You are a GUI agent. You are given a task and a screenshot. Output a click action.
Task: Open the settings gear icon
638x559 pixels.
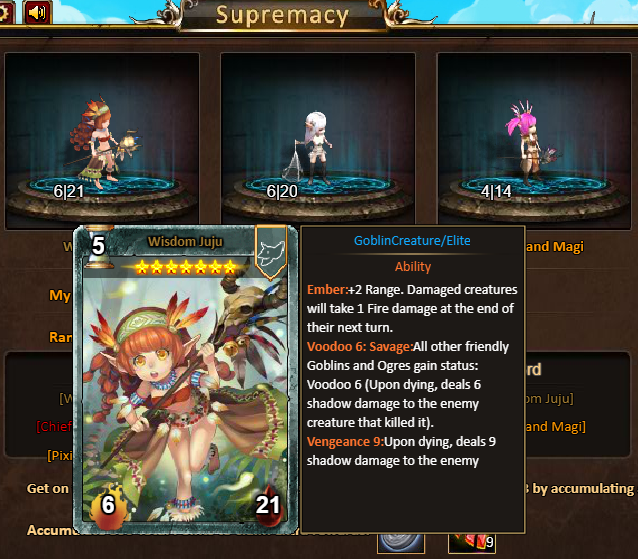coord(5,12)
